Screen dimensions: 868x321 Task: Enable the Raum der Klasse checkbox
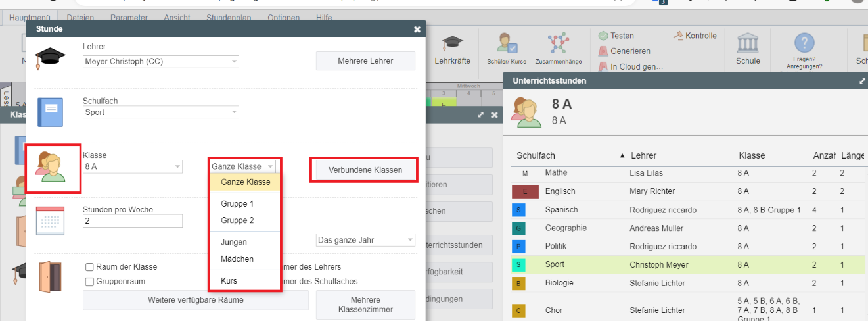pos(89,267)
